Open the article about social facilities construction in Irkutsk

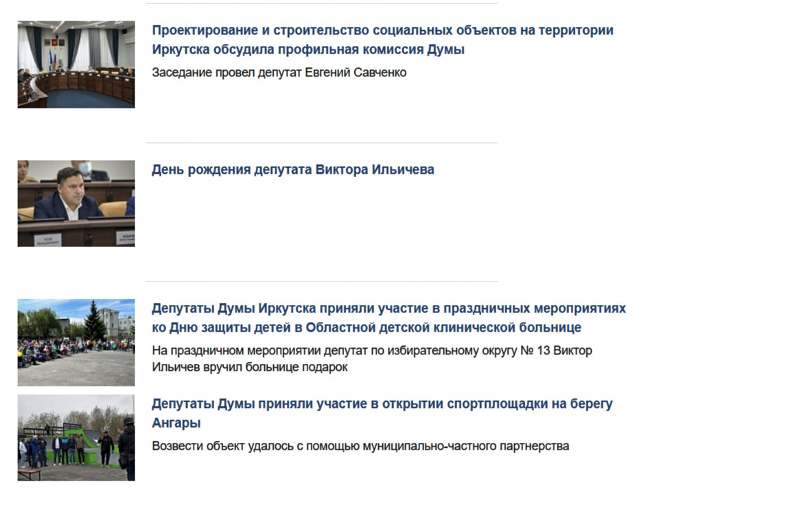382,40
